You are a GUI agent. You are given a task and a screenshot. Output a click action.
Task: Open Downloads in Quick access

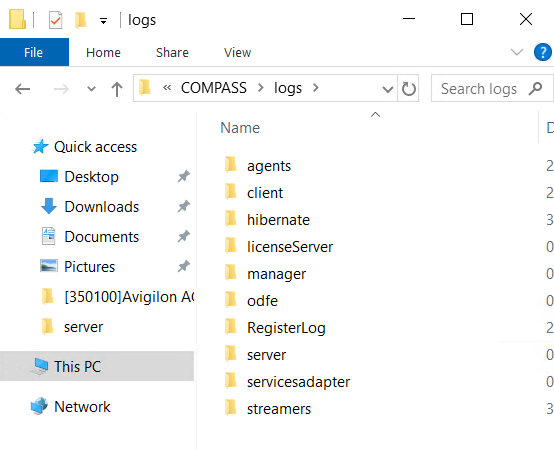(x=102, y=207)
